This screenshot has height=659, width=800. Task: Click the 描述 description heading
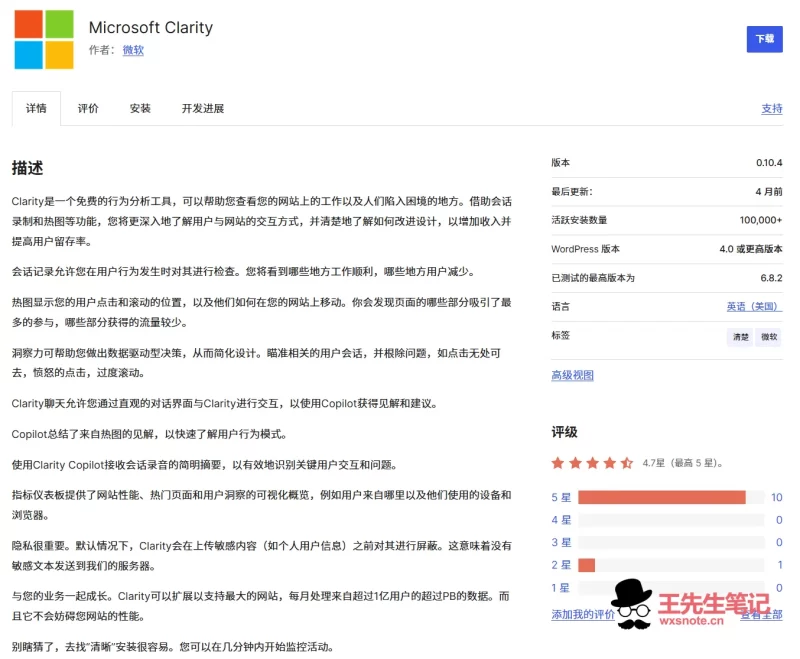point(28,168)
